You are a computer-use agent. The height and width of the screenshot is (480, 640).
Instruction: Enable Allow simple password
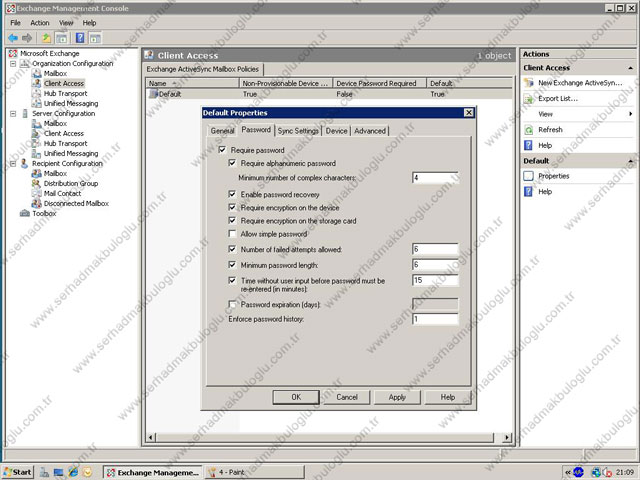point(232,234)
